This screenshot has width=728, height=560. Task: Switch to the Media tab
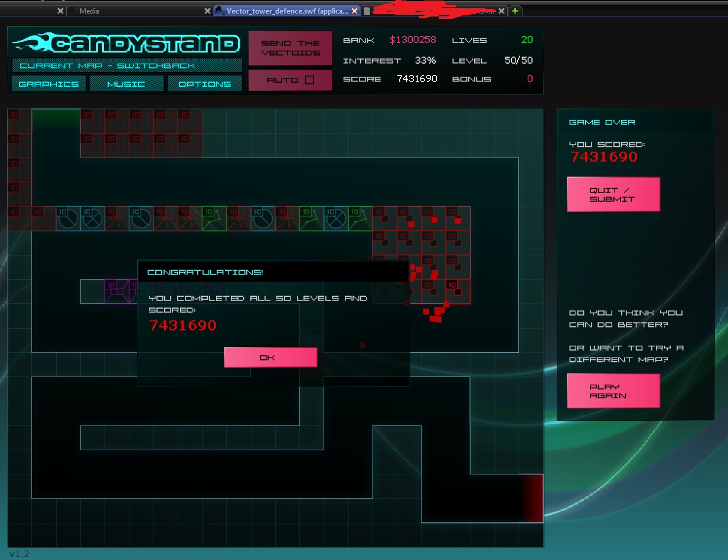tap(136, 11)
